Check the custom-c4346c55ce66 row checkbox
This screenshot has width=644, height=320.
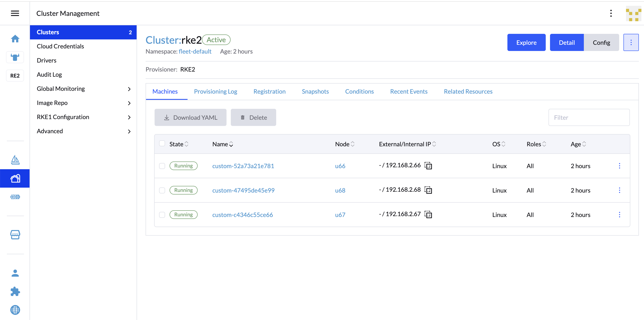point(162,215)
